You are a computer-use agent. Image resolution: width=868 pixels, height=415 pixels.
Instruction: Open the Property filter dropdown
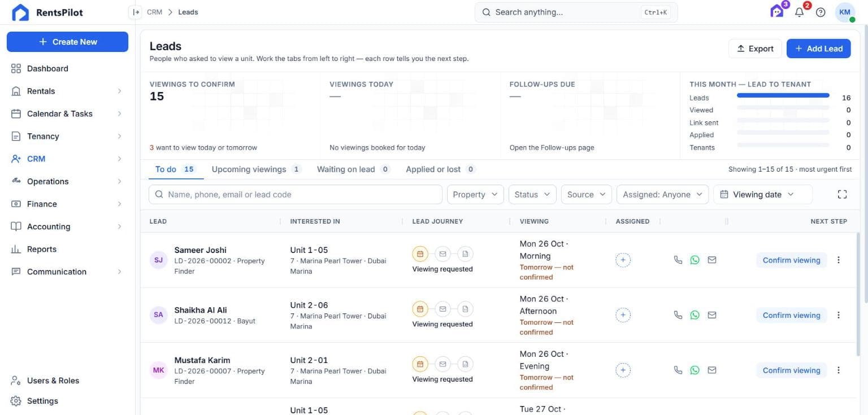[x=475, y=194]
